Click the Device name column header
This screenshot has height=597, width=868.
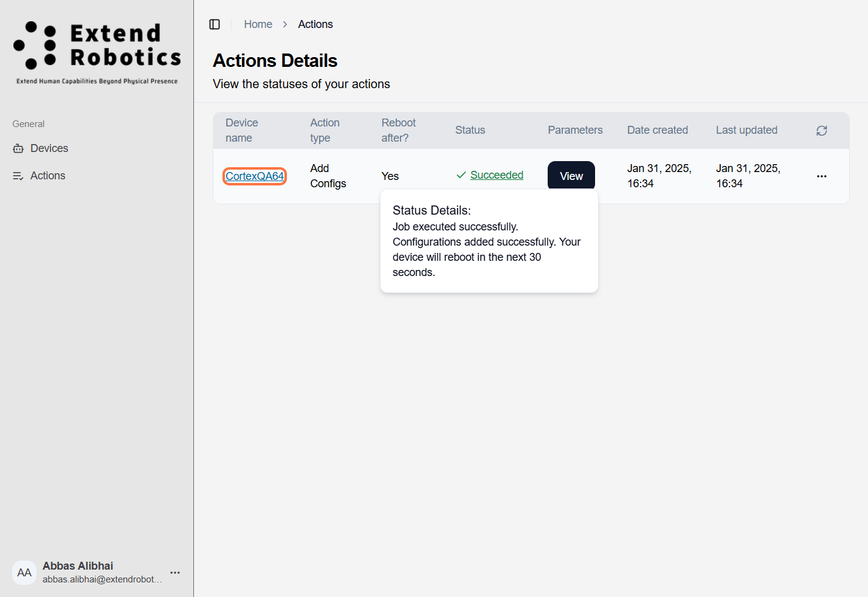tap(242, 130)
